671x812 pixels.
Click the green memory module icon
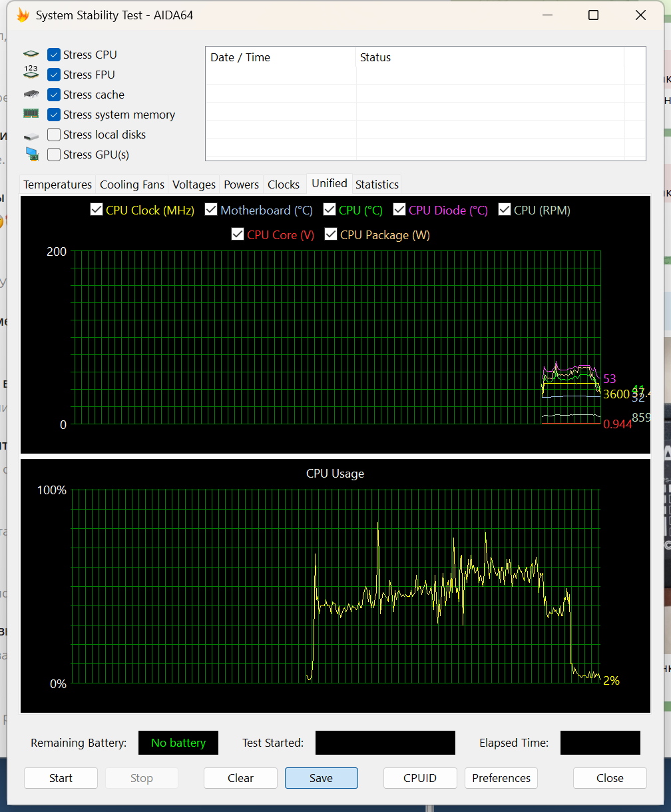31,114
